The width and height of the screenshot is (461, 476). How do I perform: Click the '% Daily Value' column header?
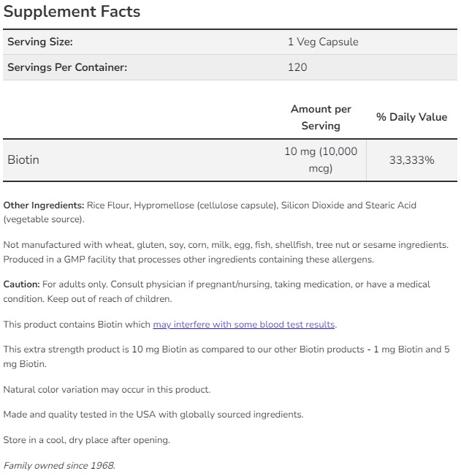click(411, 117)
